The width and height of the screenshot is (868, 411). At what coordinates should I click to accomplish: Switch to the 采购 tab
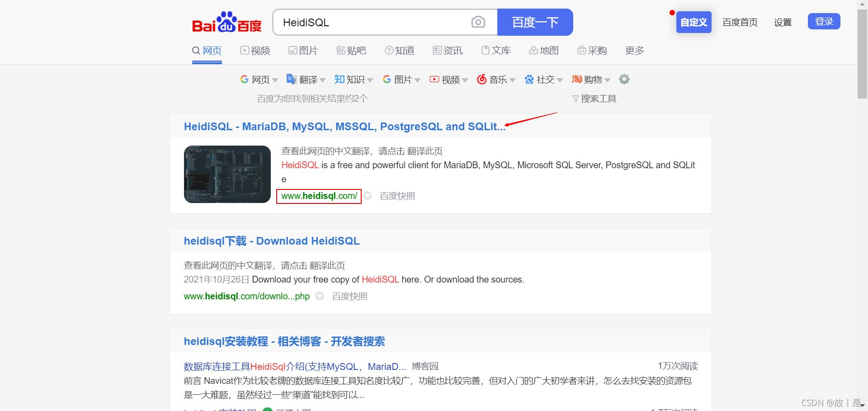point(592,51)
